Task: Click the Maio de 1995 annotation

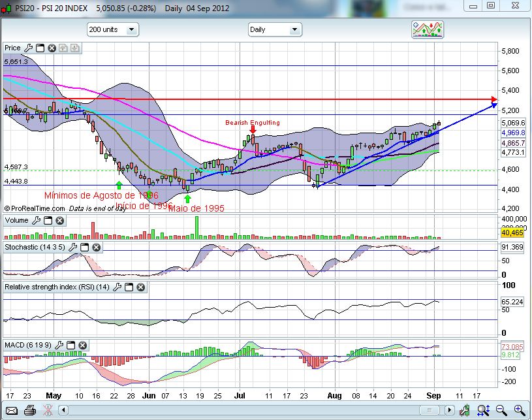Action: click(x=196, y=208)
